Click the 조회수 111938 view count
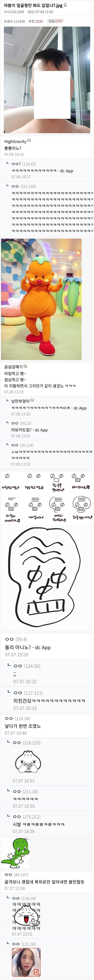 [x=14, y=21]
